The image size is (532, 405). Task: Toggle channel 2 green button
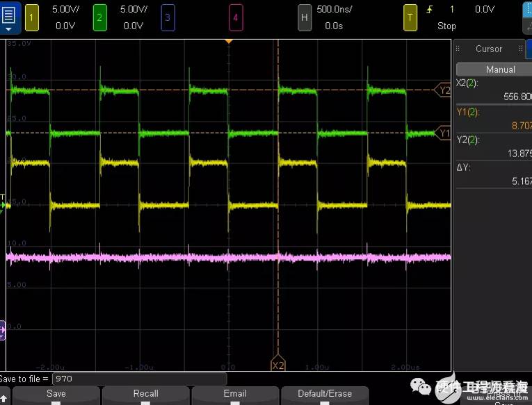99,17
